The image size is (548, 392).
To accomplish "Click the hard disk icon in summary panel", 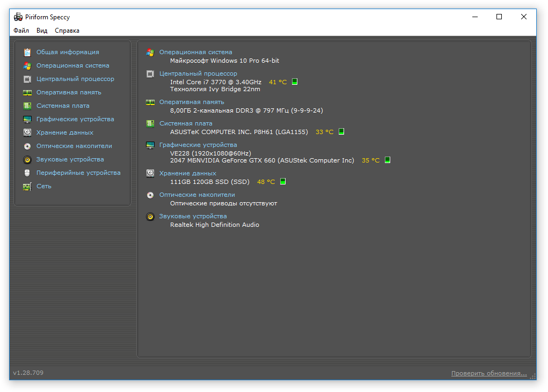I will coord(150,174).
